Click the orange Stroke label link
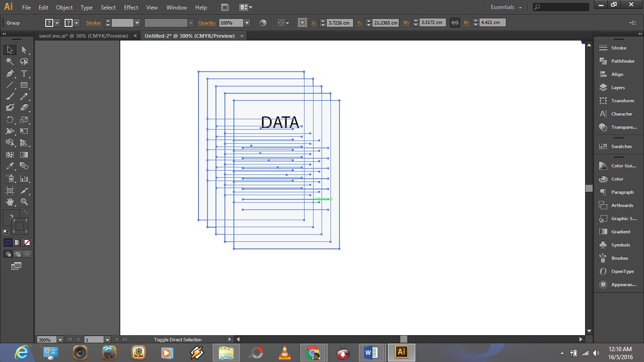This screenshot has height=362, width=644. (93, 23)
